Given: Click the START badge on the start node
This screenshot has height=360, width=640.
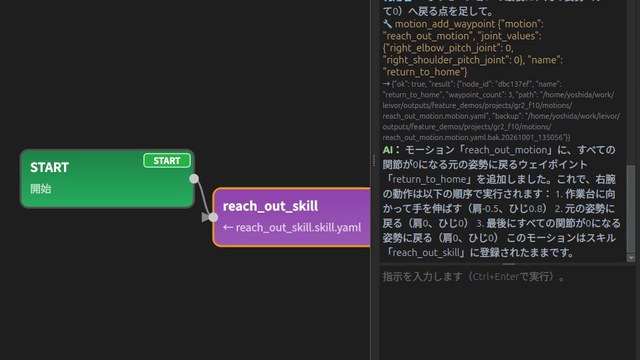Looking at the screenshot, I should tap(167, 160).
